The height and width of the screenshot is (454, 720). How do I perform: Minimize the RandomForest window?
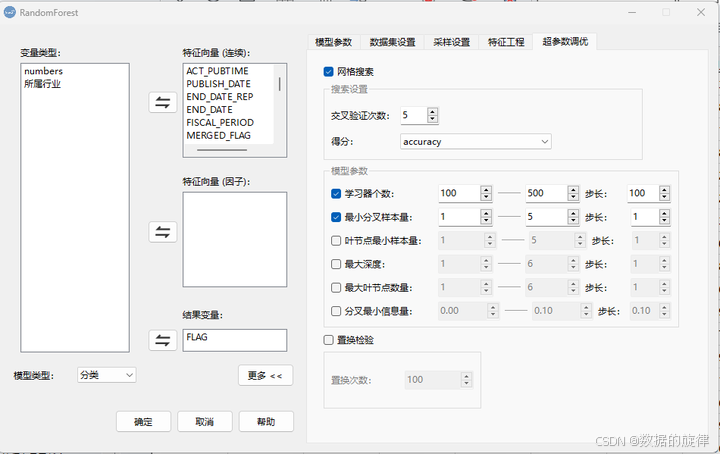coord(632,12)
